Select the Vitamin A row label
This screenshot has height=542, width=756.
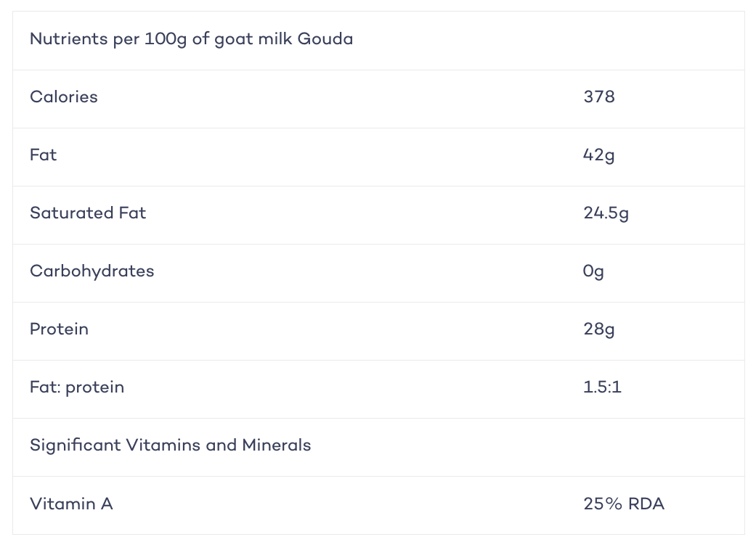(x=71, y=504)
